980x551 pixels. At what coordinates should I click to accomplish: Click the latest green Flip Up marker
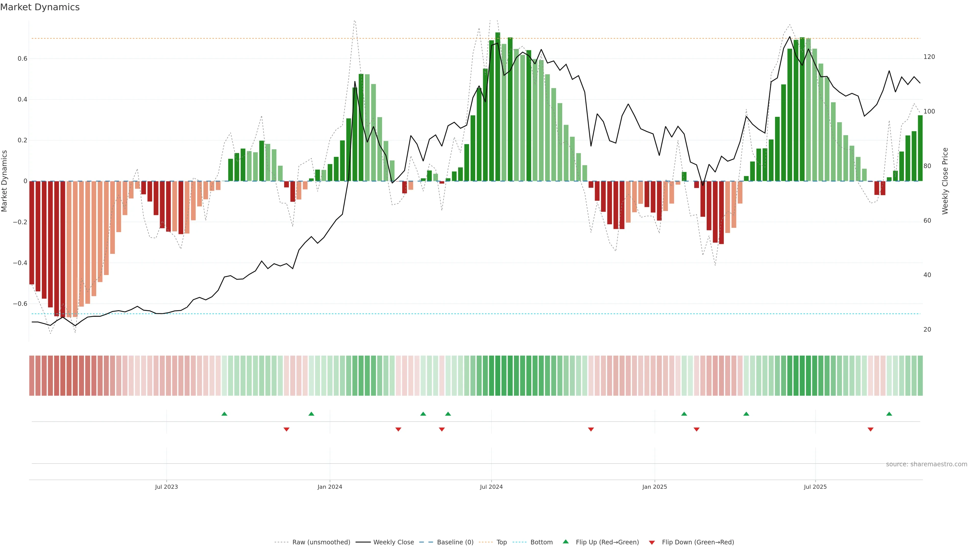889,414
